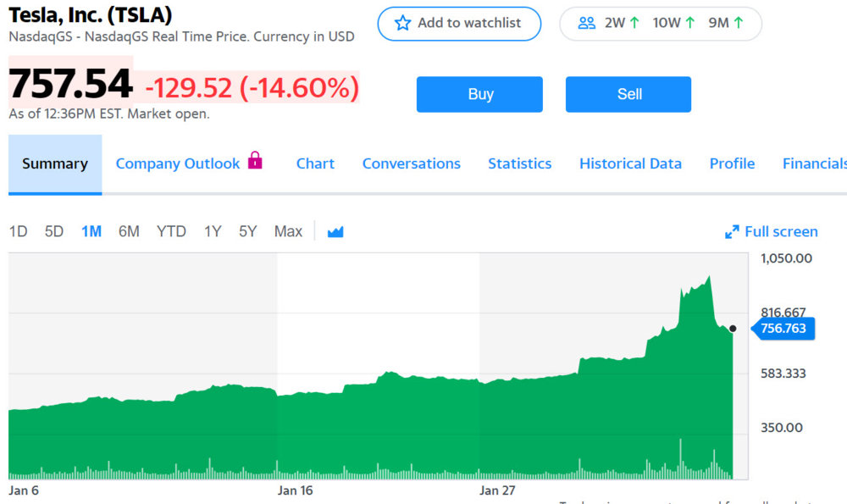
Task: Select the Statistics tab
Action: [x=519, y=163]
